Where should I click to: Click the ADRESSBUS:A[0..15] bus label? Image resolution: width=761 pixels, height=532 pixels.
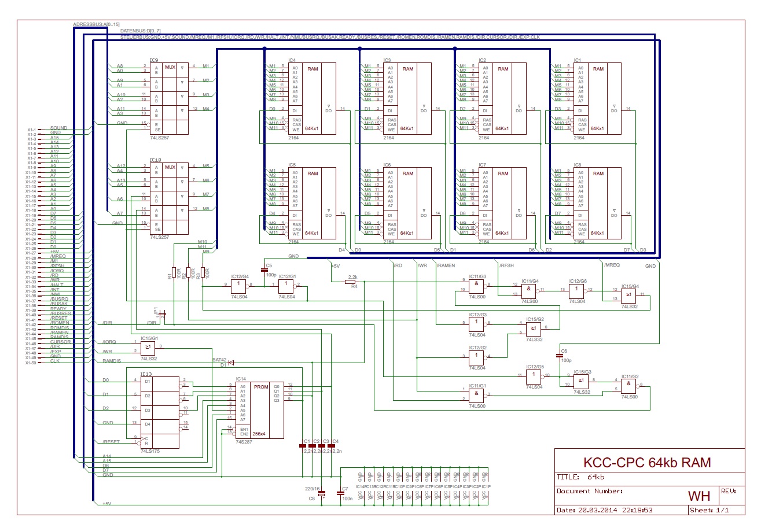tap(96, 25)
